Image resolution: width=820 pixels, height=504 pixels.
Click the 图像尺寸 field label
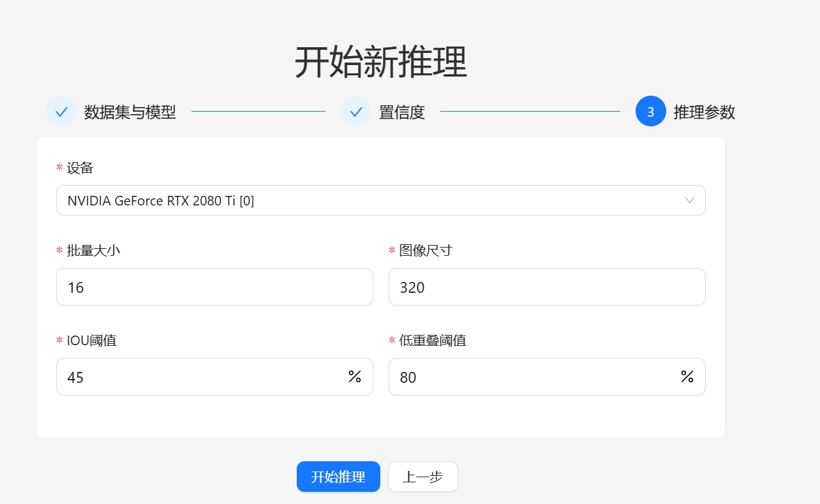426,251
